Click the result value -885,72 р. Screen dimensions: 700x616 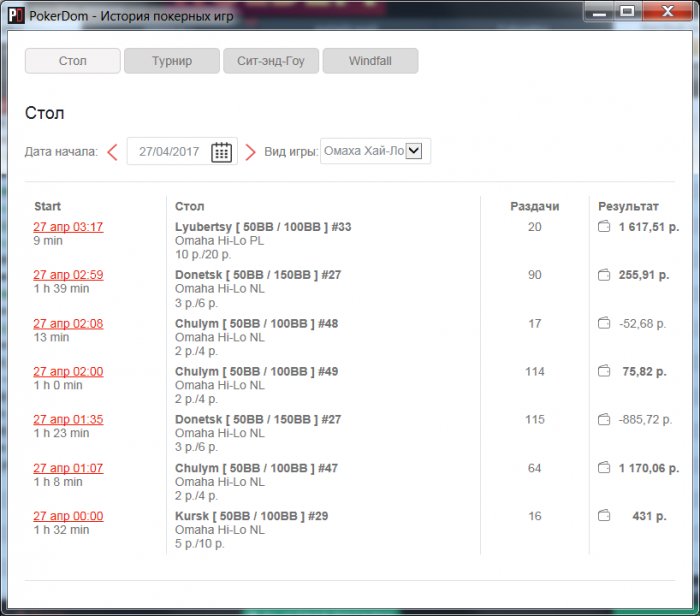(x=645, y=420)
